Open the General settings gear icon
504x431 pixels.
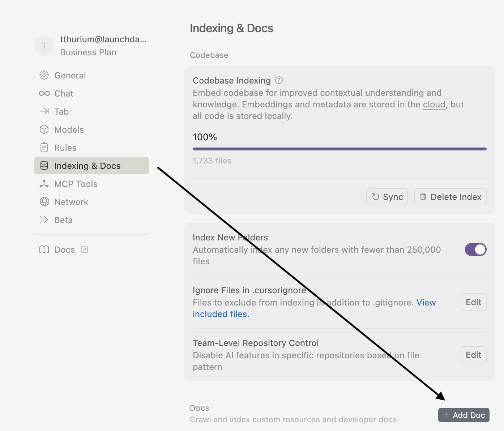(44, 75)
